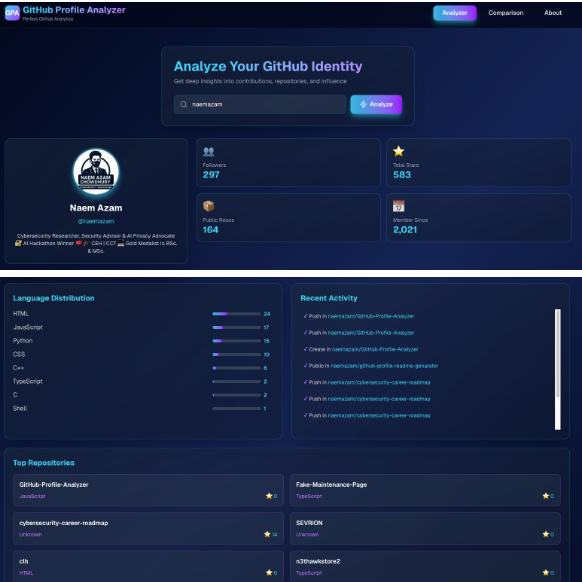
Task: Open the cybersecurity-career-roadmap repository card
Action: (x=148, y=529)
